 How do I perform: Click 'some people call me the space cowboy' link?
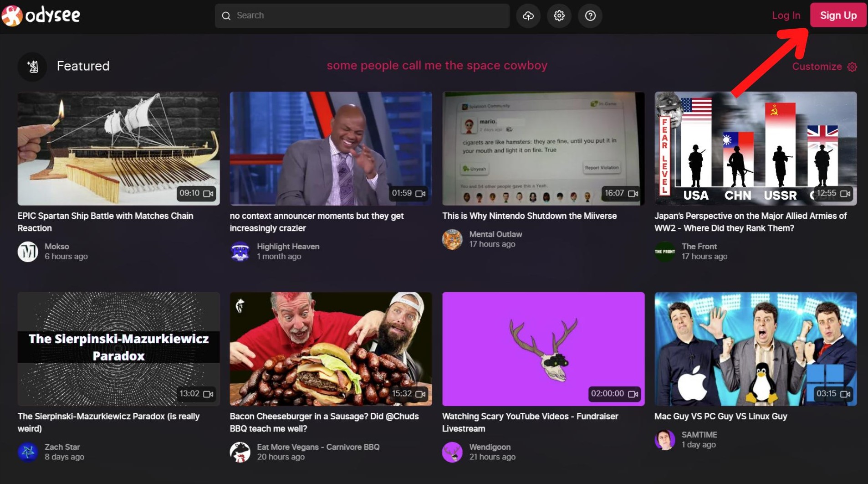click(x=437, y=66)
